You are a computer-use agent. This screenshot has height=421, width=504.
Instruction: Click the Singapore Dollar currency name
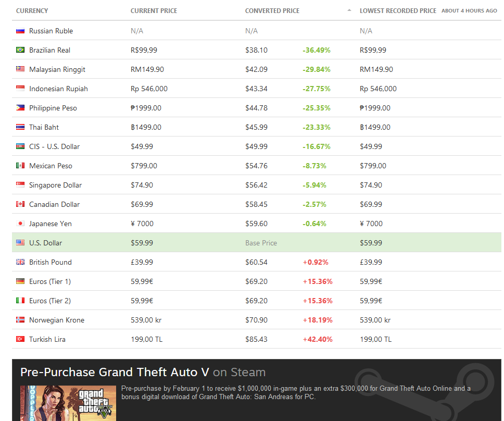click(x=55, y=185)
